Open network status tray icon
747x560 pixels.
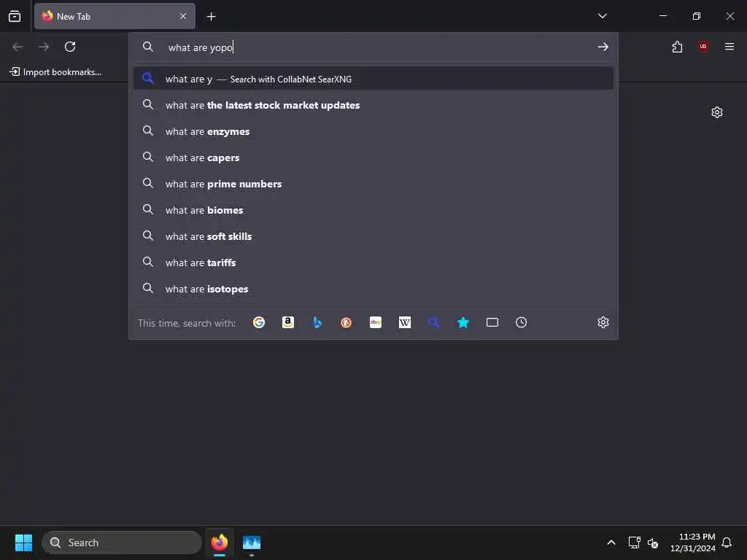[634, 542]
